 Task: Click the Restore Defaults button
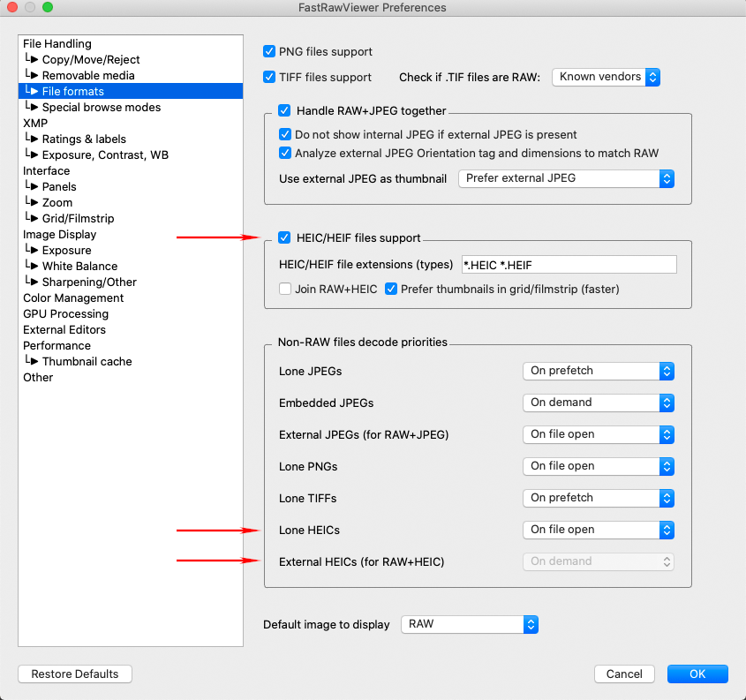coord(75,674)
